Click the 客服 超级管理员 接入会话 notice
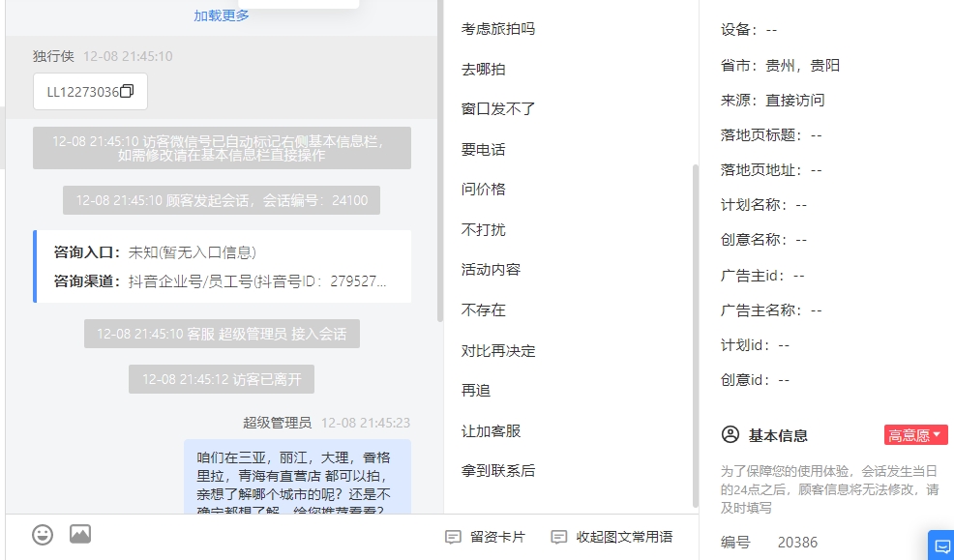This screenshot has height=560, width=954. coord(222,334)
